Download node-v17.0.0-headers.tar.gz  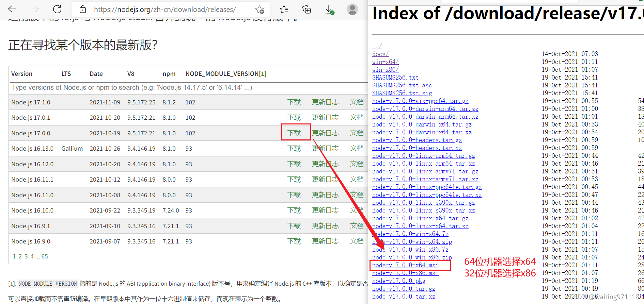[417, 140]
